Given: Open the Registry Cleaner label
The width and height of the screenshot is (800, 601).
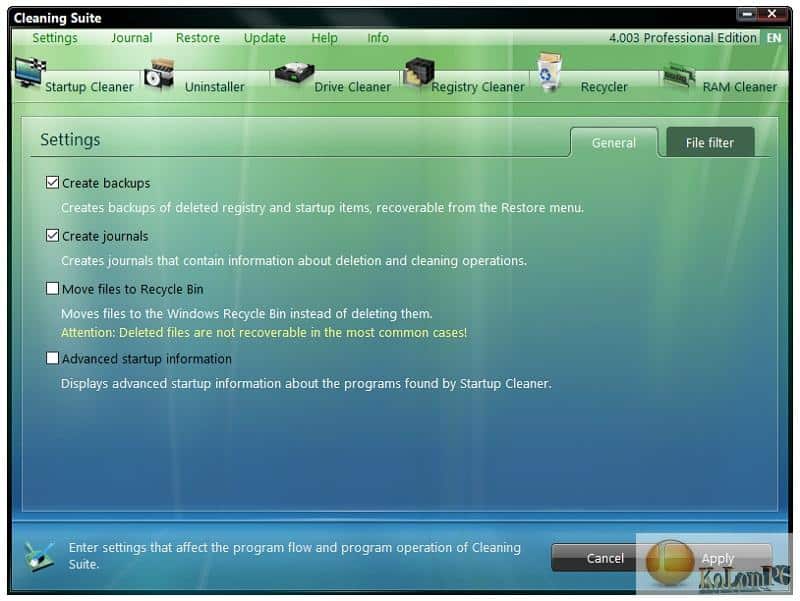Looking at the screenshot, I should pos(478,87).
